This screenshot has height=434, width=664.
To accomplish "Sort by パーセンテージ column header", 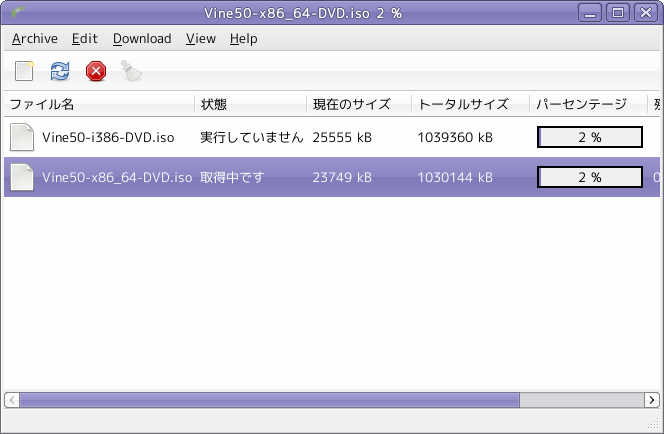I will pyautogui.click(x=589, y=104).
